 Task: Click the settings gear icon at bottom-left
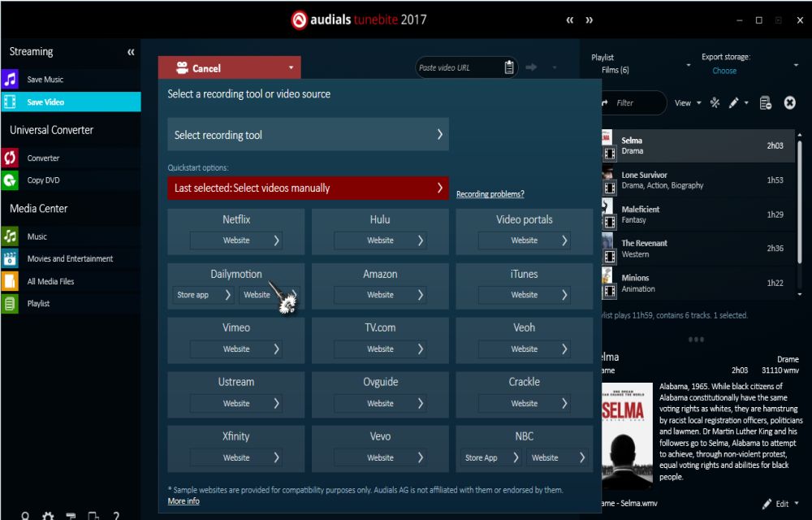pyautogui.click(x=48, y=516)
